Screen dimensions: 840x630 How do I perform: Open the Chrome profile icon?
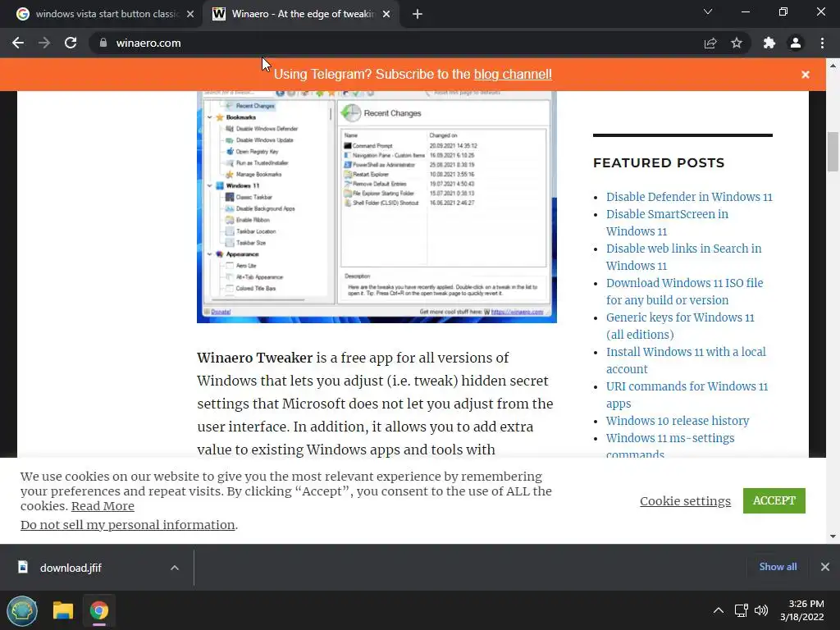pos(796,43)
